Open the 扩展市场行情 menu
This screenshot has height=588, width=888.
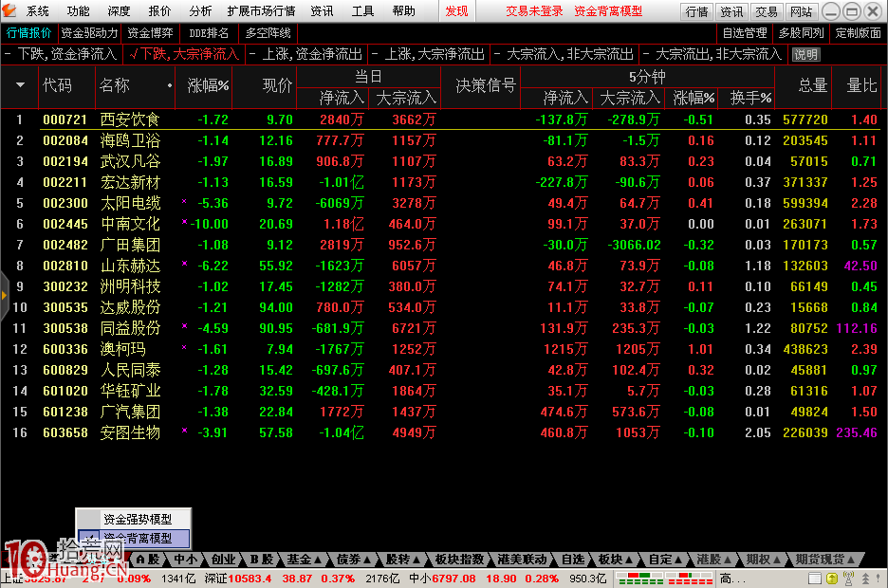[261, 10]
